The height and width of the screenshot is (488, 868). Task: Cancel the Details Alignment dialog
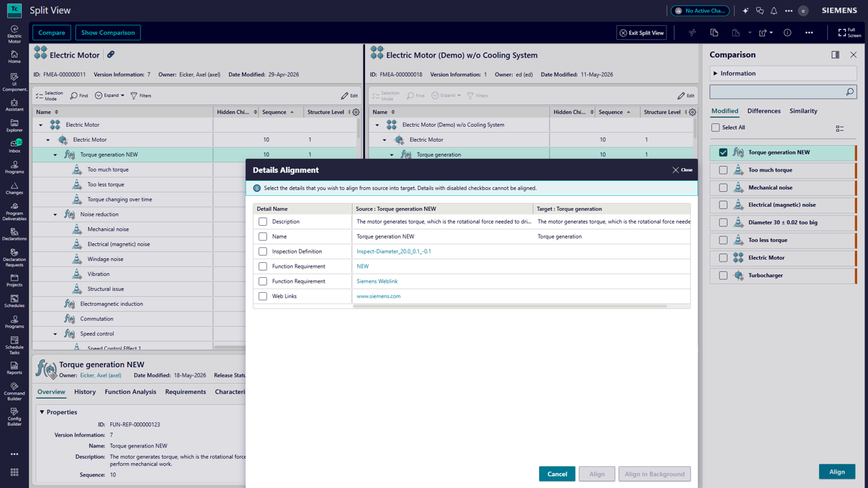tap(557, 474)
